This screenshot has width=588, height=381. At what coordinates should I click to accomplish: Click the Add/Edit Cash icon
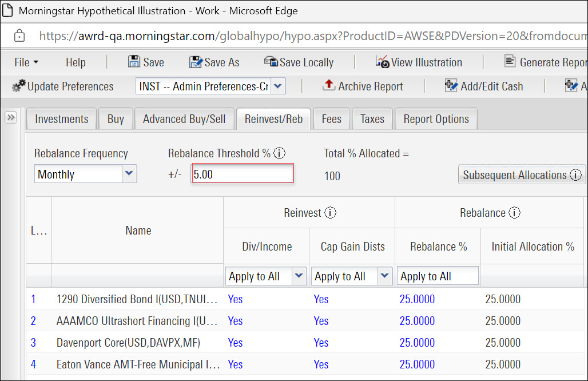click(451, 85)
